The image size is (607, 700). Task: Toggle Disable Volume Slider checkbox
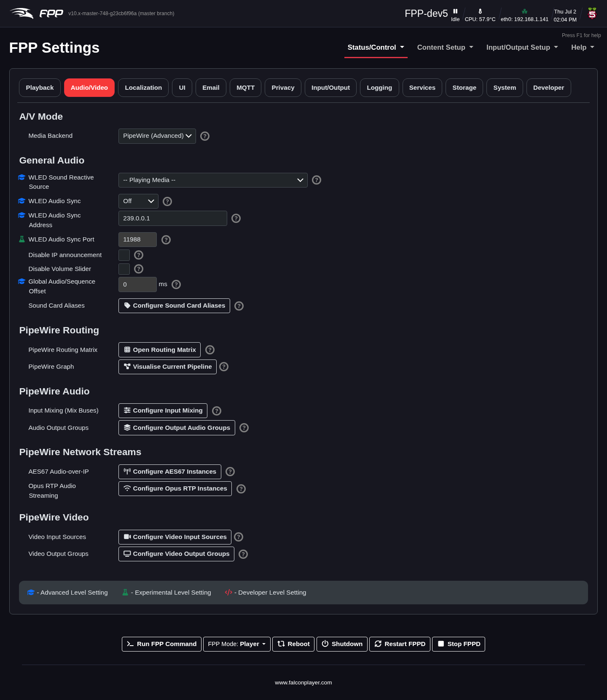point(124,269)
